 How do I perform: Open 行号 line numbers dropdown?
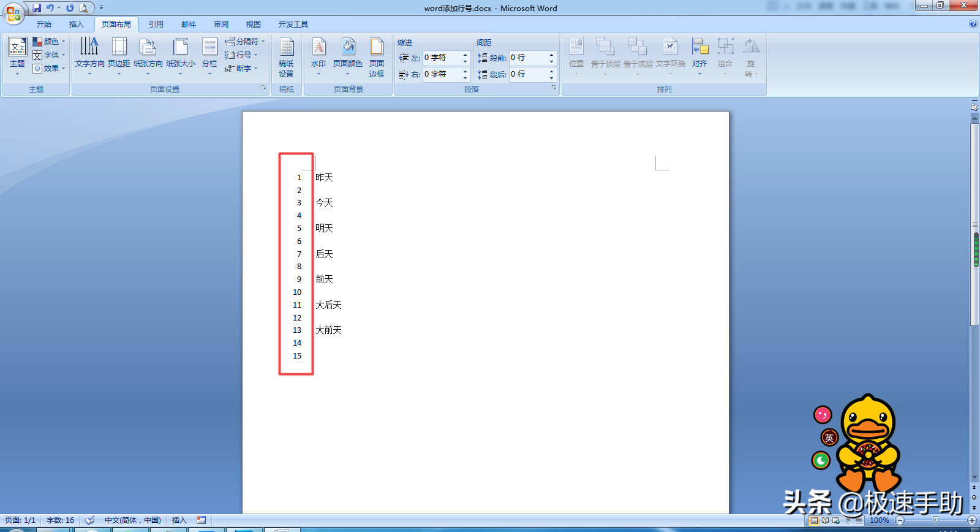(x=241, y=55)
